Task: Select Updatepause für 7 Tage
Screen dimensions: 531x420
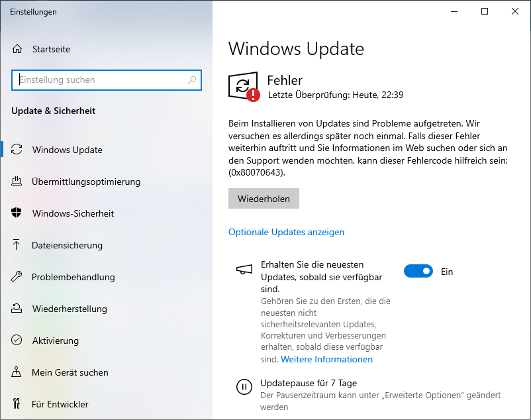Action: pyautogui.click(x=308, y=383)
